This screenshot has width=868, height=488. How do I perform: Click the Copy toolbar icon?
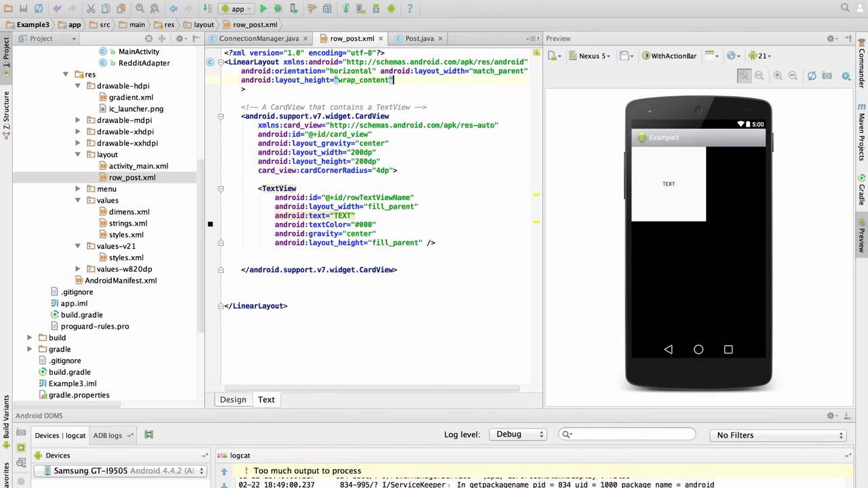coord(106,9)
